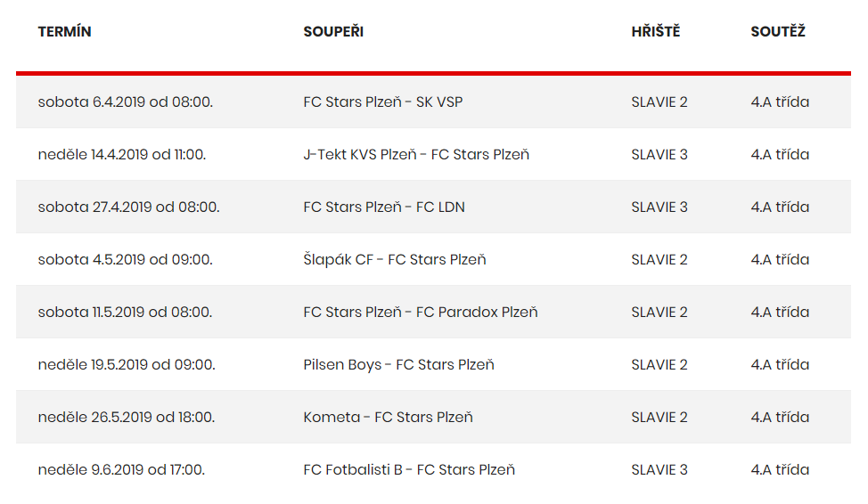Select the Šlapák CF - FC Stars Plzeň match
This screenshot has height=504, width=868.
[x=395, y=259]
